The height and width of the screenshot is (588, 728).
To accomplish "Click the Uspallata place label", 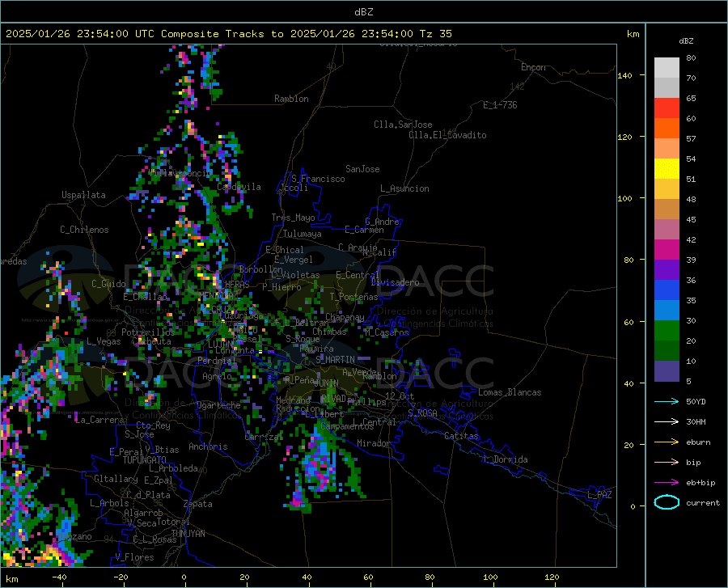I will pyautogui.click(x=83, y=195).
